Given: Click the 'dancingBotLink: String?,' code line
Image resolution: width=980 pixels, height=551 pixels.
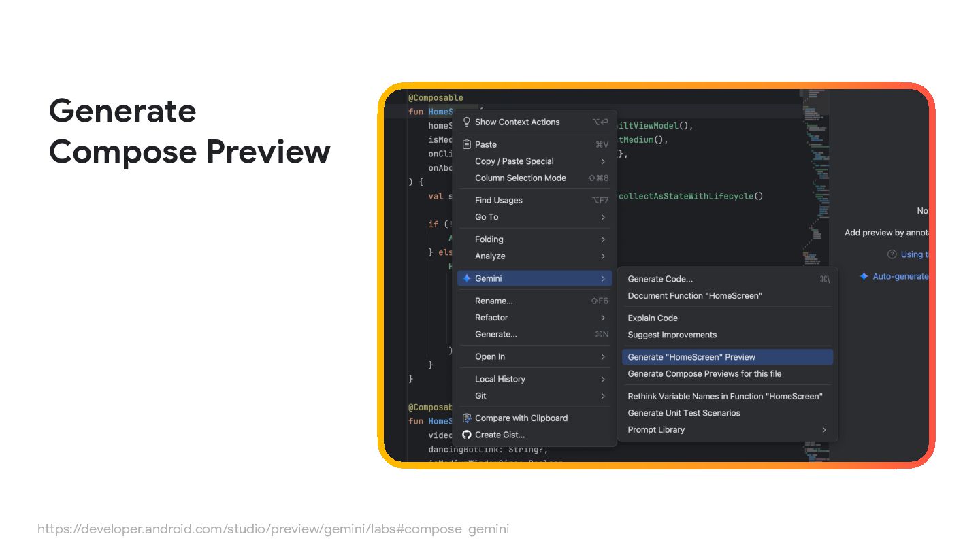Looking at the screenshot, I should (x=488, y=450).
